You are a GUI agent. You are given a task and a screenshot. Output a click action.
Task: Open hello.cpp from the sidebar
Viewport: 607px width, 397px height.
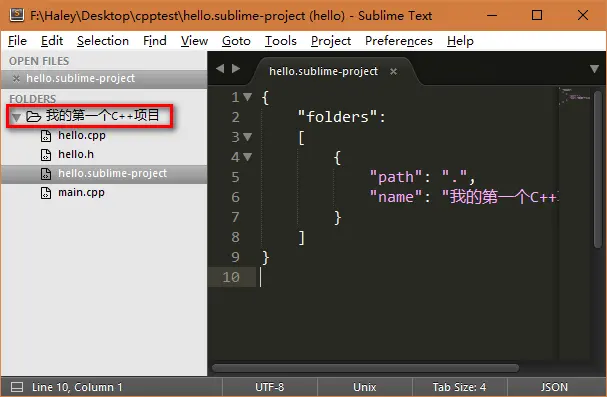coord(82,135)
